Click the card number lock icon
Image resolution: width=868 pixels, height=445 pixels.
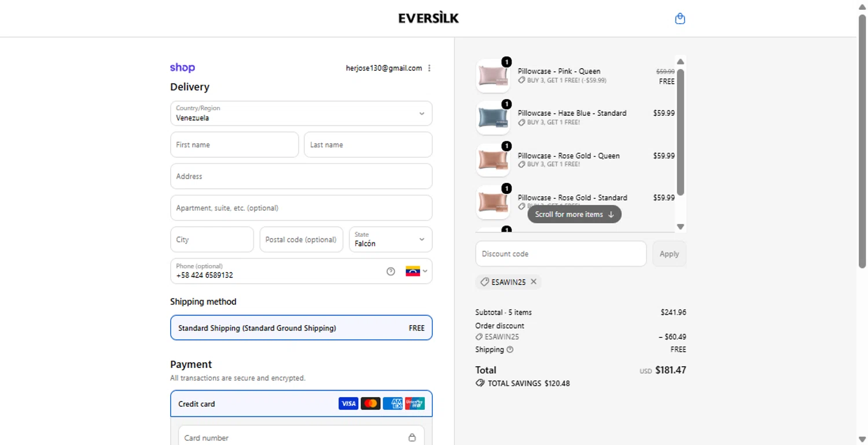[412, 437]
